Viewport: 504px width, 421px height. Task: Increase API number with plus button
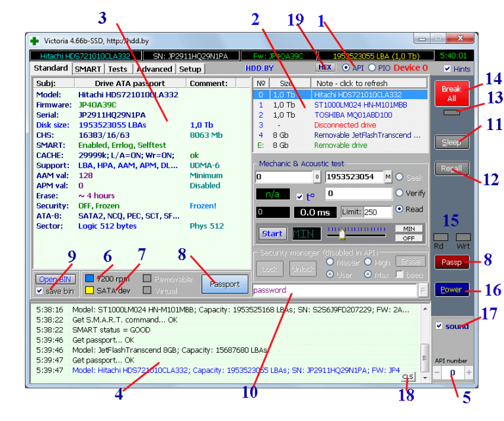point(468,372)
